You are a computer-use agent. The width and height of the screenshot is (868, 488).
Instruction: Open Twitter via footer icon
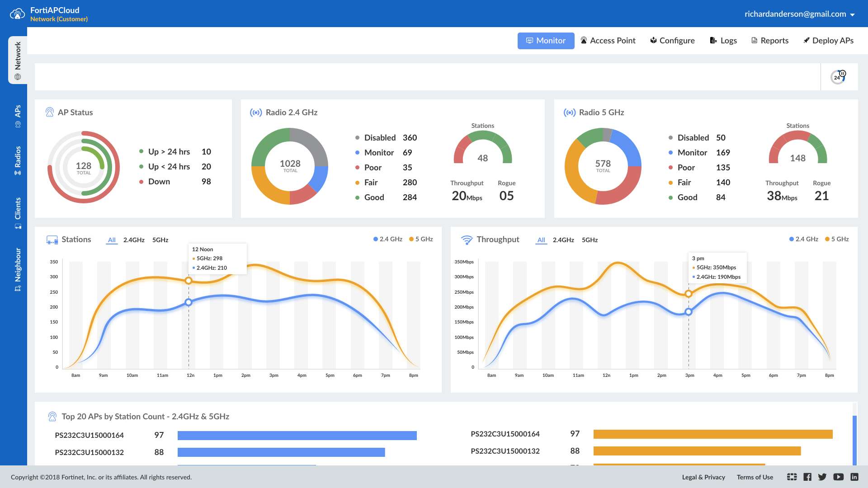coord(822,477)
